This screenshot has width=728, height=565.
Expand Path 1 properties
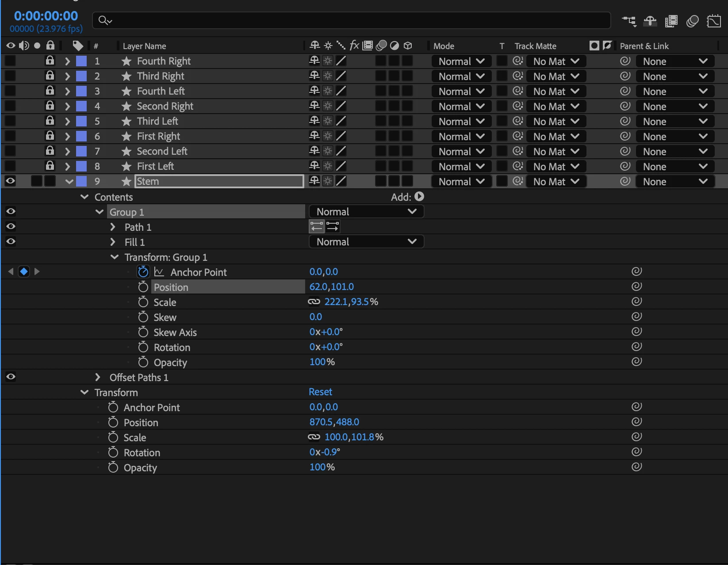pyautogui.click(x=113, y=227)
